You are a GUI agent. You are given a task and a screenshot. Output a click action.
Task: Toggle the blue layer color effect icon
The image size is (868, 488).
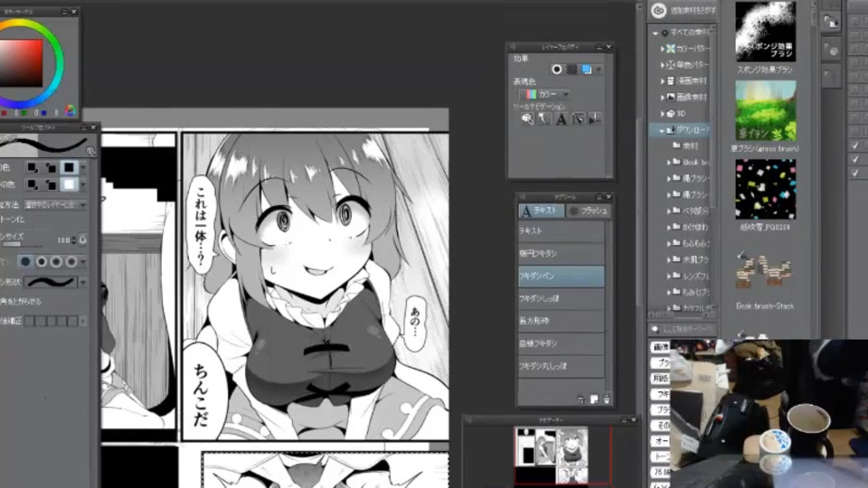586,70
